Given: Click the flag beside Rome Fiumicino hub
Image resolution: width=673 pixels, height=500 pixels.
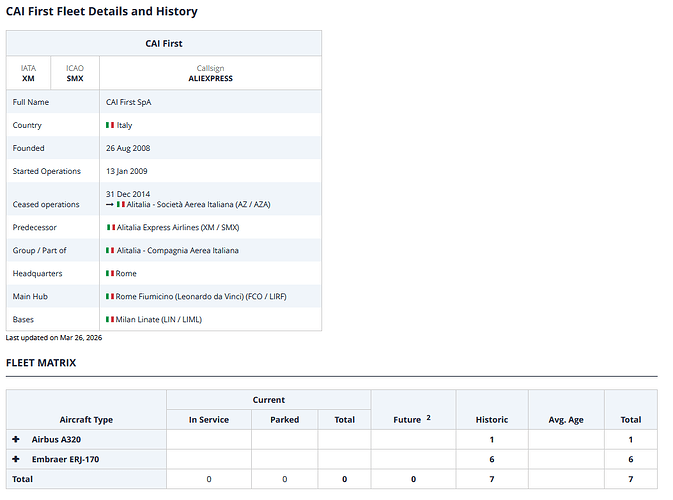Looking at the screenshot, I should (110, 297).
